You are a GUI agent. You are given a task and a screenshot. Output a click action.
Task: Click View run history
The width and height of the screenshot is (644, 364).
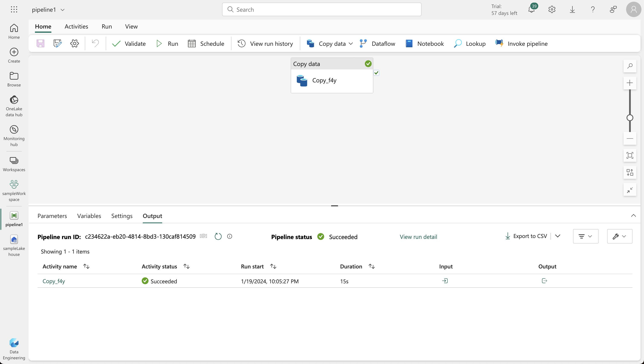pos(265,43)
